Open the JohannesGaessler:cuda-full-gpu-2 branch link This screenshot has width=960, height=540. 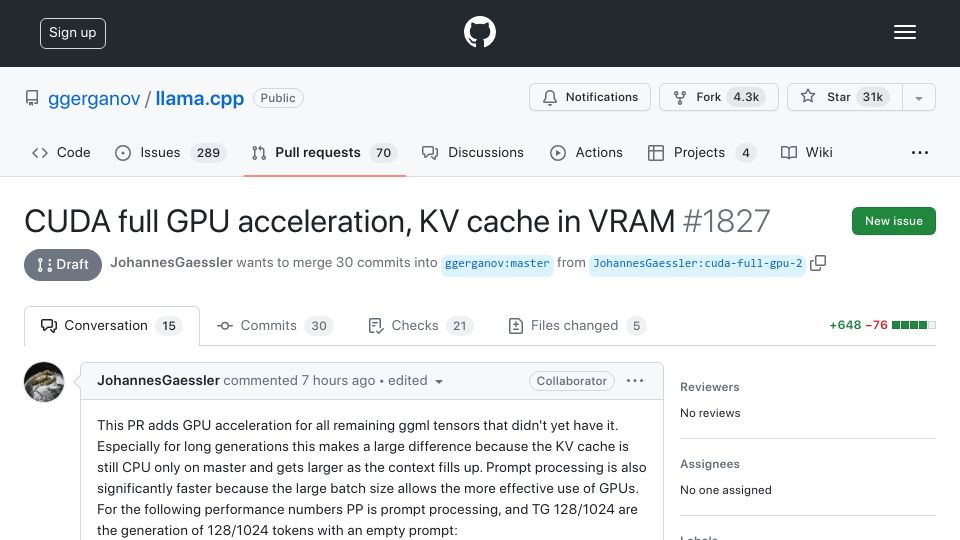697,264
